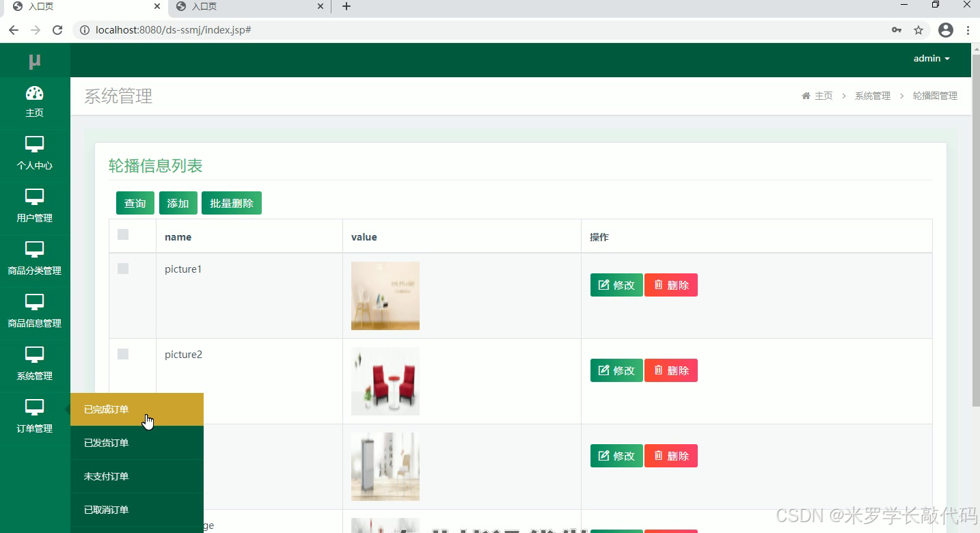Click 修改 in the third image row
The height and width of the screenshot is (533, 980).
616,456
